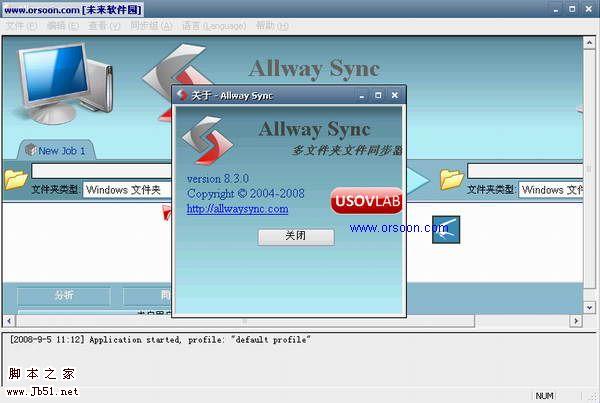
Task: Close the 关于 - Allway Sync dialog
Action: point(395,95)
